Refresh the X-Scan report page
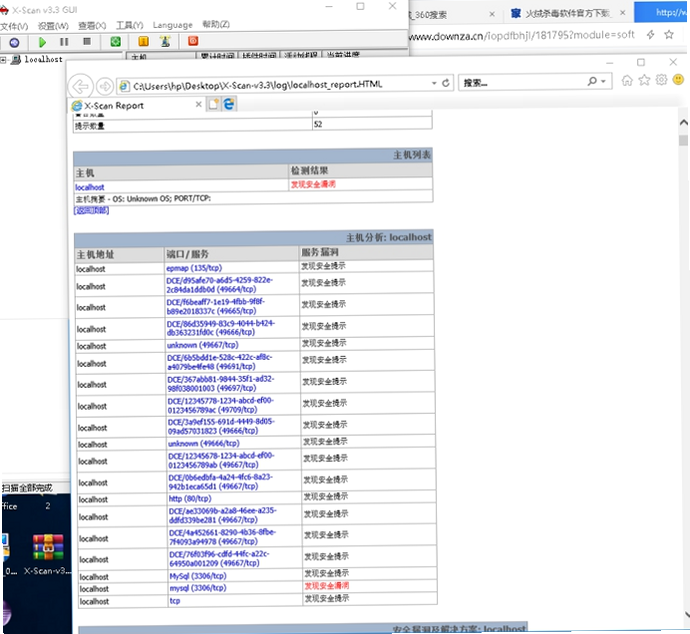 (446, 83)
